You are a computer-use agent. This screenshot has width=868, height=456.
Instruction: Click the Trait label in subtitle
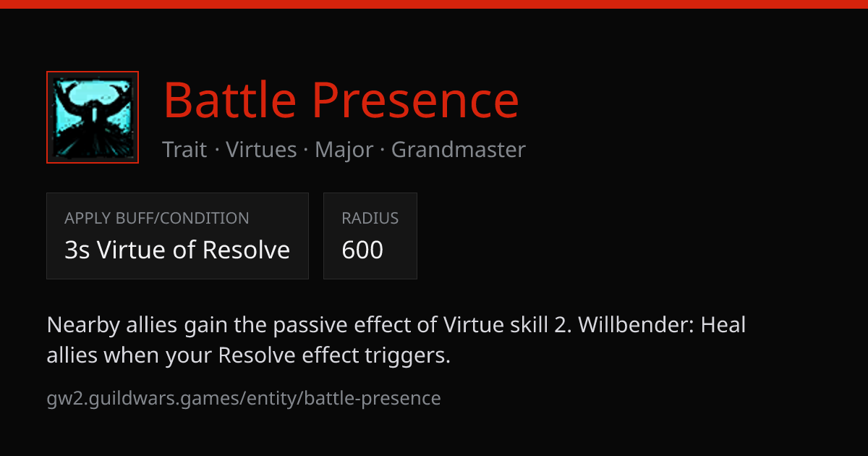pos(184,150)
